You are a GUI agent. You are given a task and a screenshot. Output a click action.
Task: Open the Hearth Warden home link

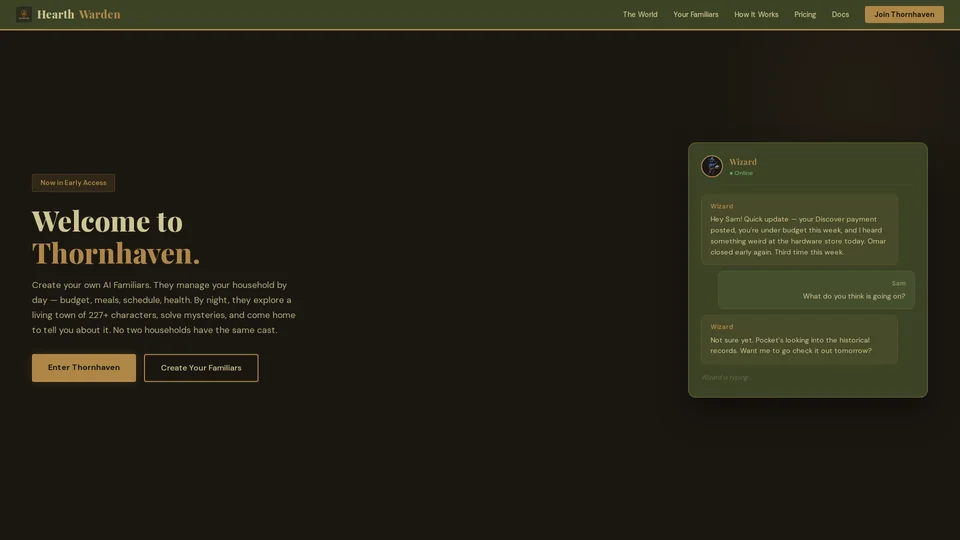click(68, 14)
